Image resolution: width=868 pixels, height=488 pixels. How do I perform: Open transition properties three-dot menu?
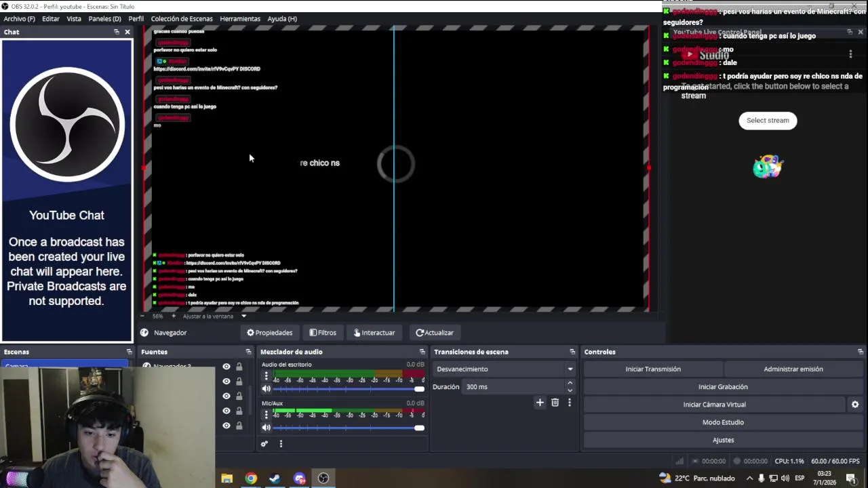point(570,403)
